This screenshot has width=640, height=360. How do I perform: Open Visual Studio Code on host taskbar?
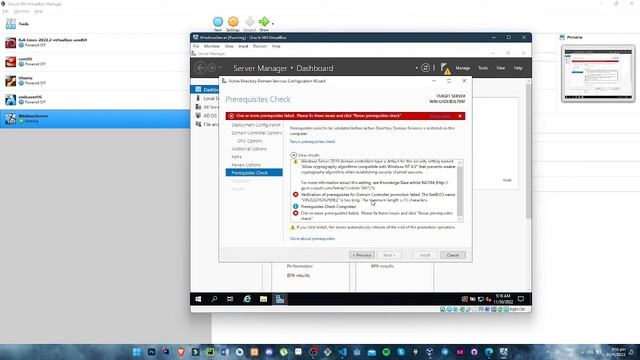point(342,352)
